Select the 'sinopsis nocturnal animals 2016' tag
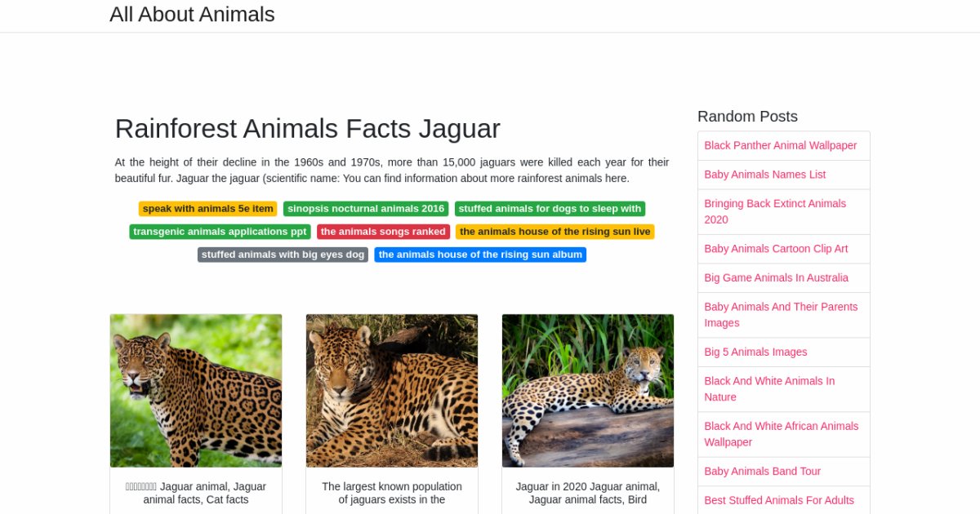 click(366, 209)
